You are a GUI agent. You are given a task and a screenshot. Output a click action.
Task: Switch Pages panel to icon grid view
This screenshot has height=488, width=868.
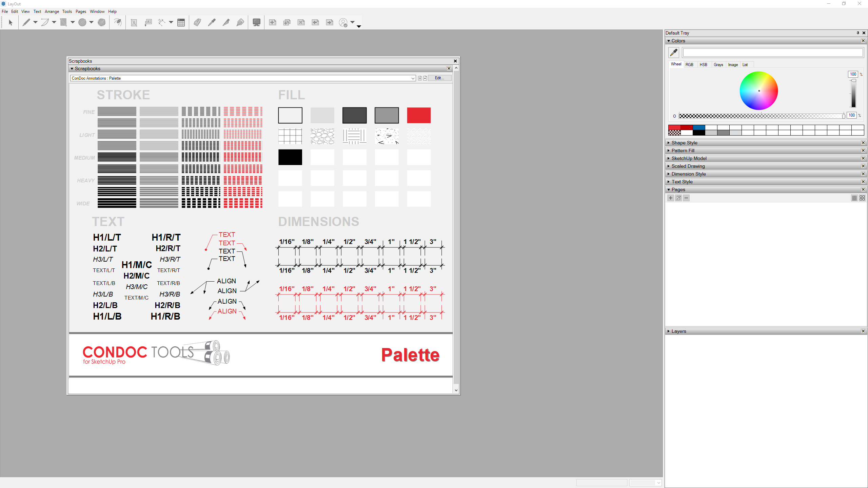click(x=862, y=198)
